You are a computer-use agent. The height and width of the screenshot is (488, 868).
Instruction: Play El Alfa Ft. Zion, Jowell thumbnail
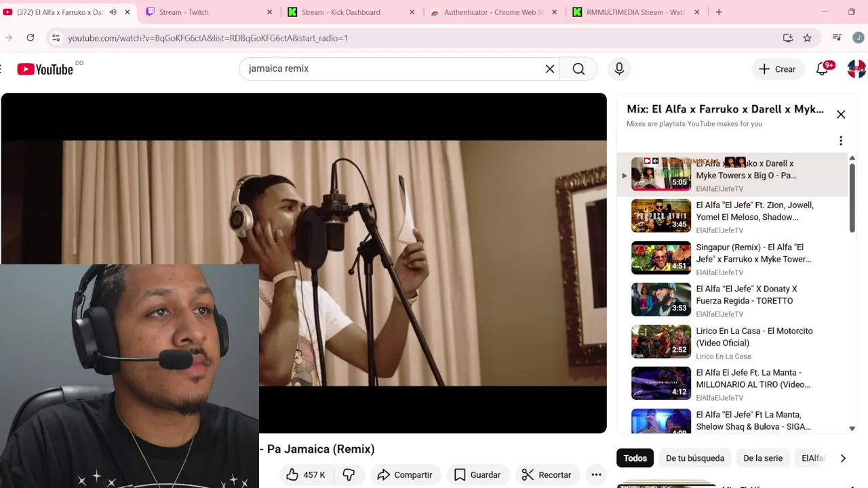coord(661,216)
